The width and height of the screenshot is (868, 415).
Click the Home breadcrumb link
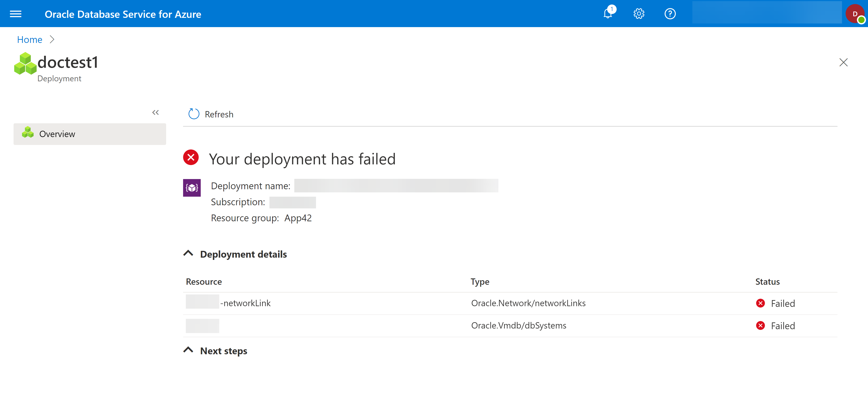(x=30, y=39)
